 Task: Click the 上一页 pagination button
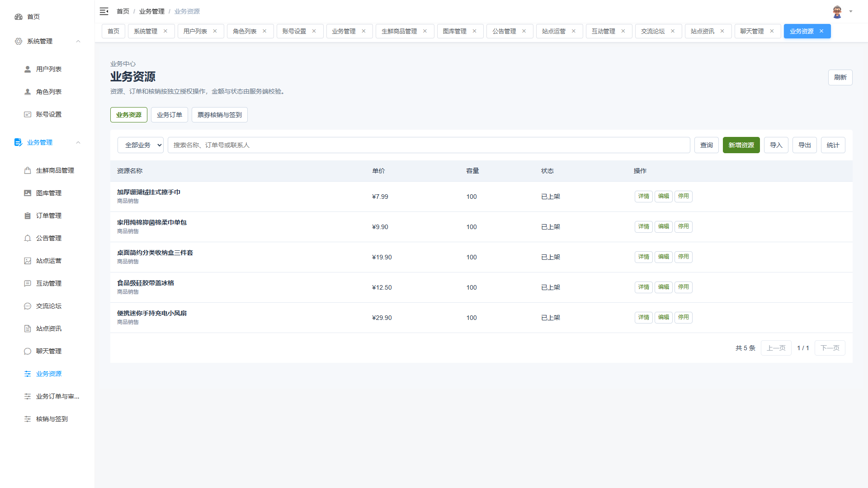click(x=776, y=348)
